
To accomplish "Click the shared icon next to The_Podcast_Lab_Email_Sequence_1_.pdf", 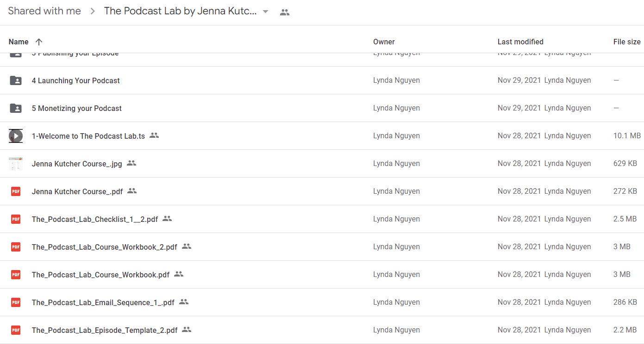I will click(x=184, y=302).
